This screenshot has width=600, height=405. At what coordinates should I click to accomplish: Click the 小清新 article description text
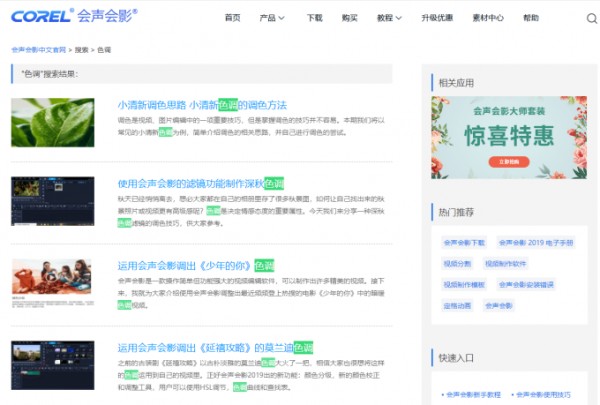(x=251, y=126)
